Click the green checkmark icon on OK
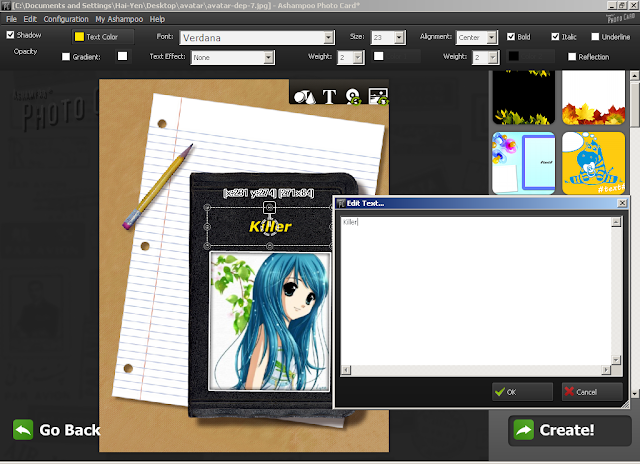 pos(500,392)
